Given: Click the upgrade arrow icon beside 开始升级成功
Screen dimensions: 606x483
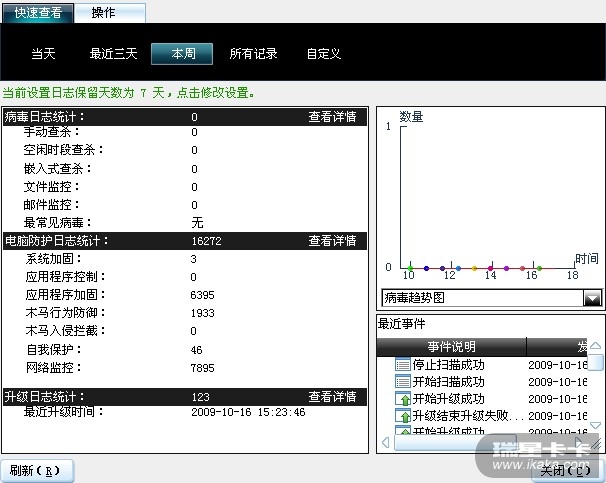Looking at the screenshot, I should pos(402,398).
